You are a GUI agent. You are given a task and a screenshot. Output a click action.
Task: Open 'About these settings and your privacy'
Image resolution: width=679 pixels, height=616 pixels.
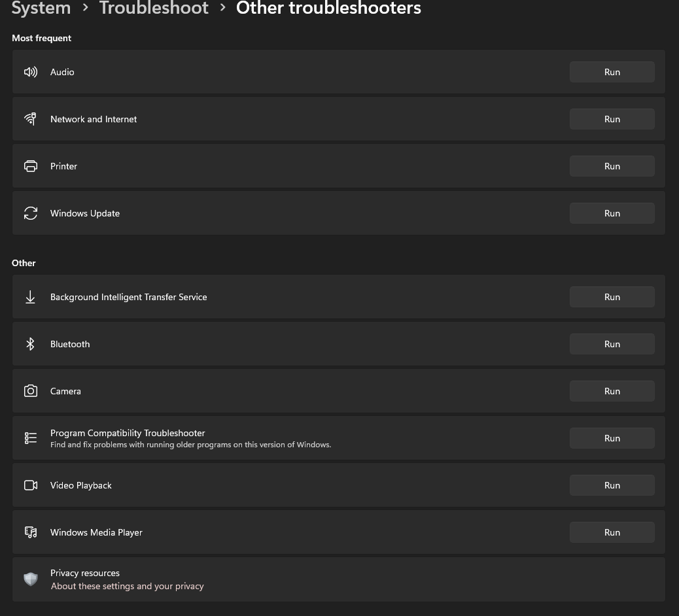click(127, 586)
